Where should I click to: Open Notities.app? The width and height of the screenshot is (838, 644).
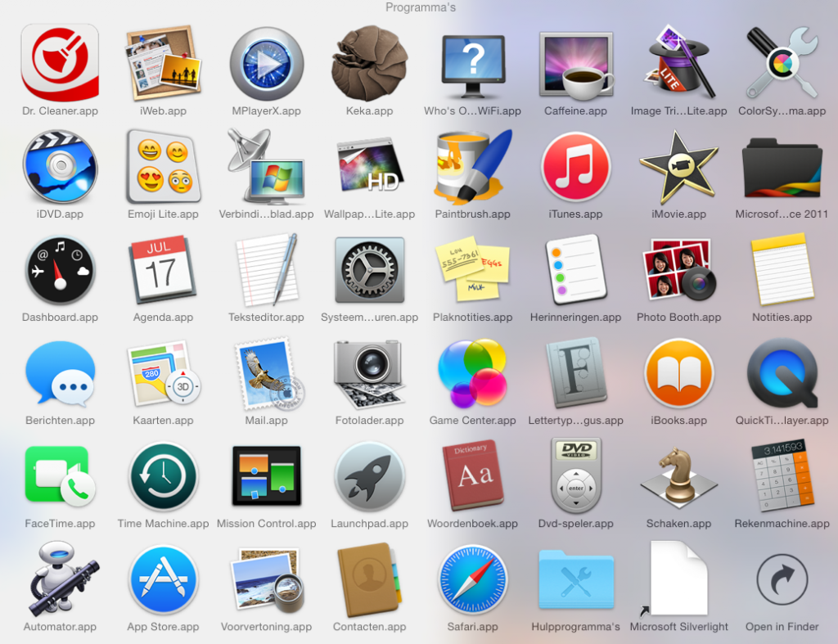pyautogui.click(x=782, y=269)
